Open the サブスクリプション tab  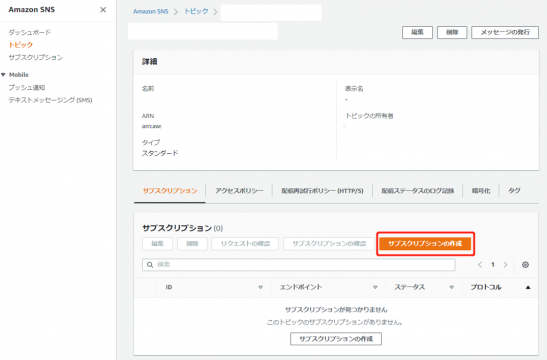[x=170, y=191]
